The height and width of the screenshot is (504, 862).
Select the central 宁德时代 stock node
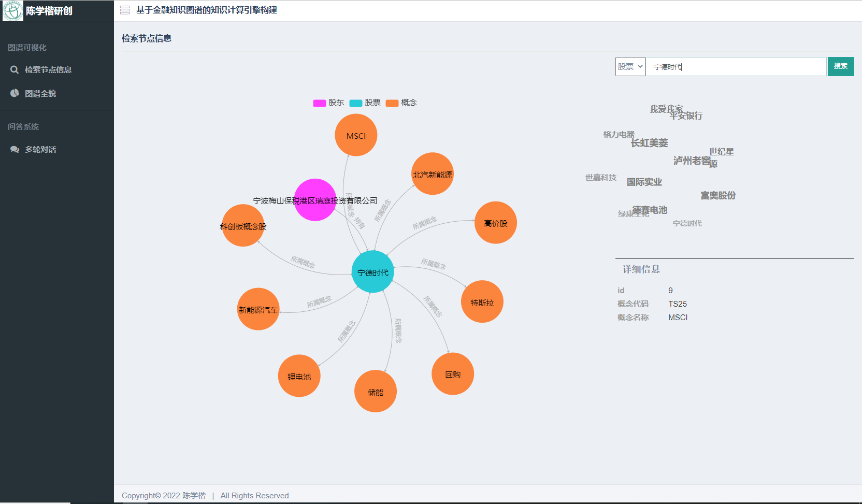373,272
